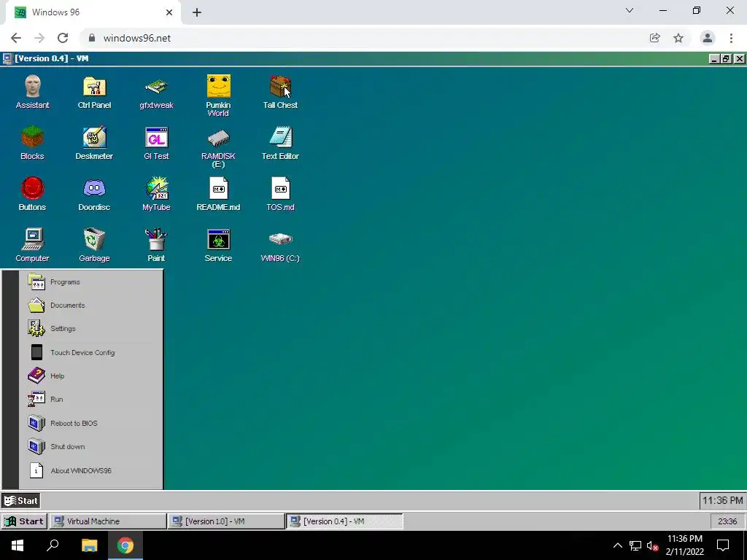Open a new Chrome tab
The width and height of the screenshot is (747, 560).
pyautogui.click(x=197, y=12)
